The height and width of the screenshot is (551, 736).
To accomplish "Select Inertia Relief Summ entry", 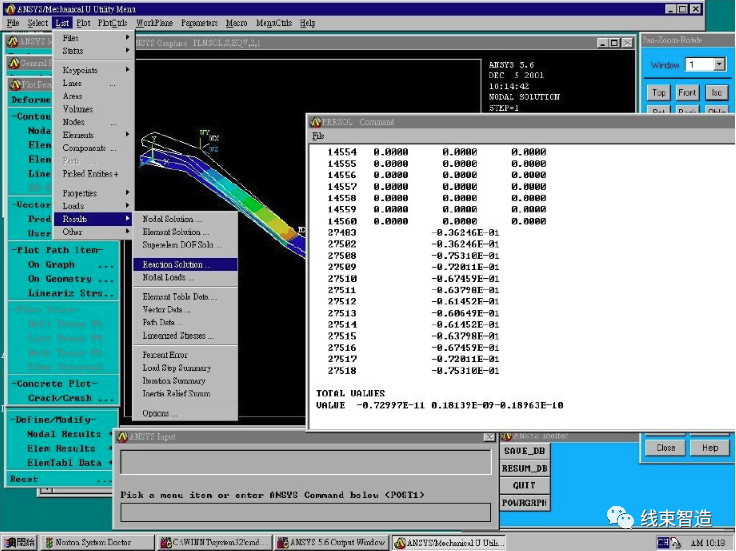I will coord(185,393).
